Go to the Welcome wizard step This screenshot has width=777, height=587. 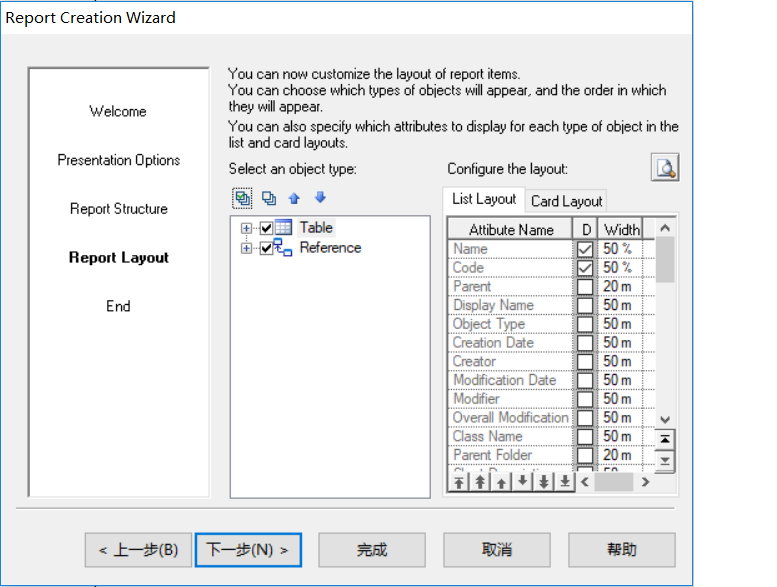[118, 111]
